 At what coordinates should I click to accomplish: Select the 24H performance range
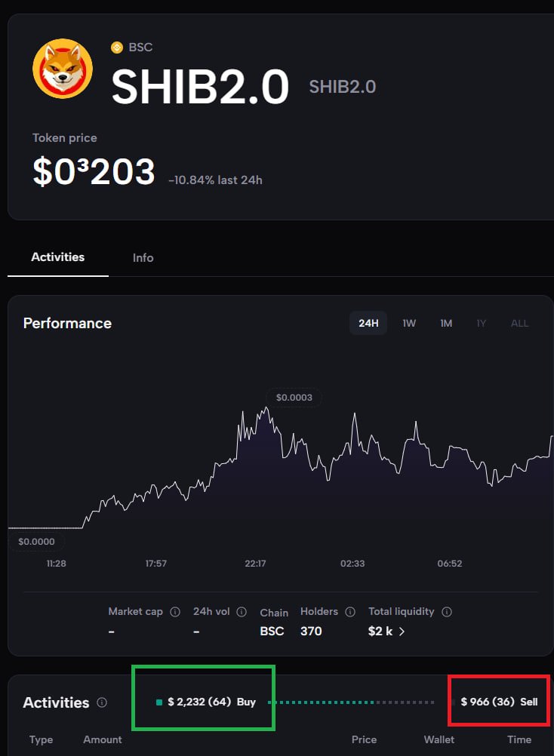(x=368, y=323)
